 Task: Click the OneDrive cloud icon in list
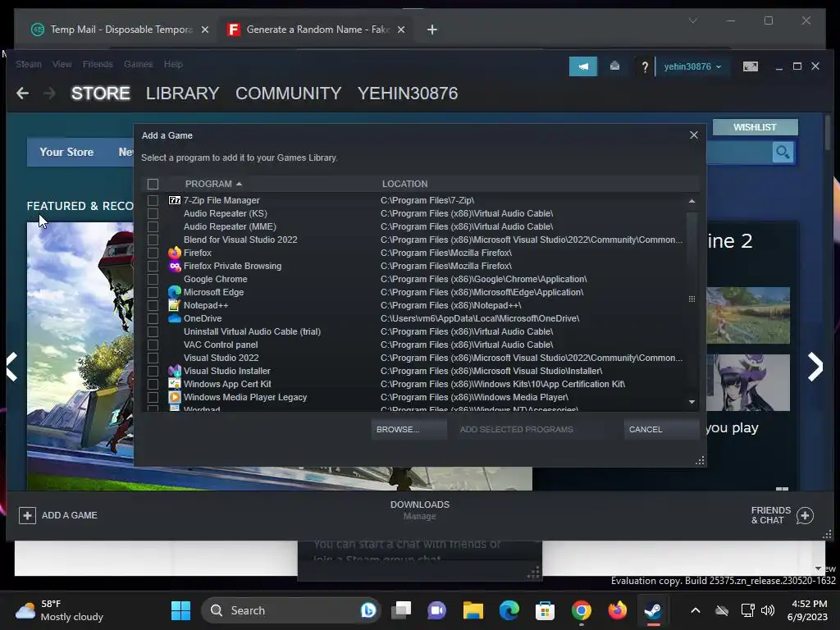175,318
